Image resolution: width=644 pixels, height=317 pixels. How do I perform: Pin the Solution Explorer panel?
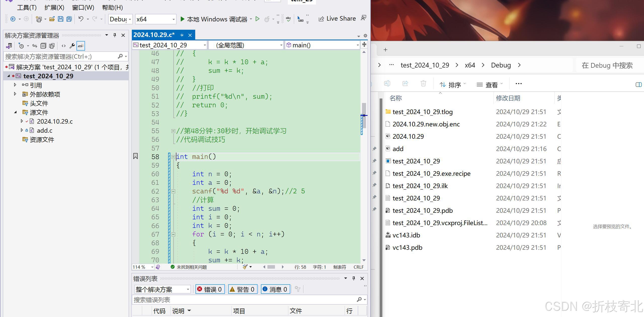(115, 35)
